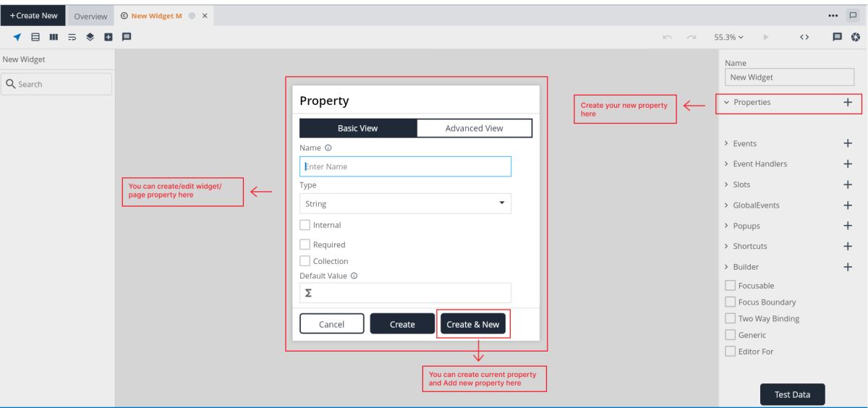Image resolution: width=868 pixels, height=408 pixels.
Task: Click info icon next to Default Value
Action: 354,276
